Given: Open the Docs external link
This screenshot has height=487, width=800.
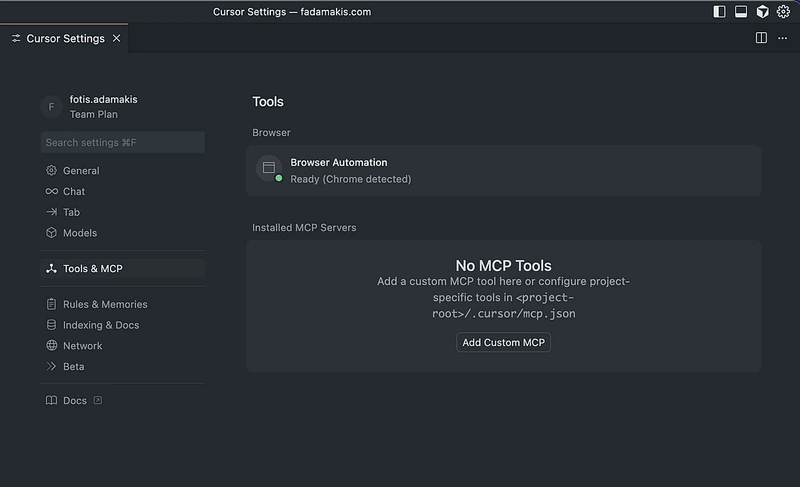Looking at the screenshot, I should [x=74, y=401].
